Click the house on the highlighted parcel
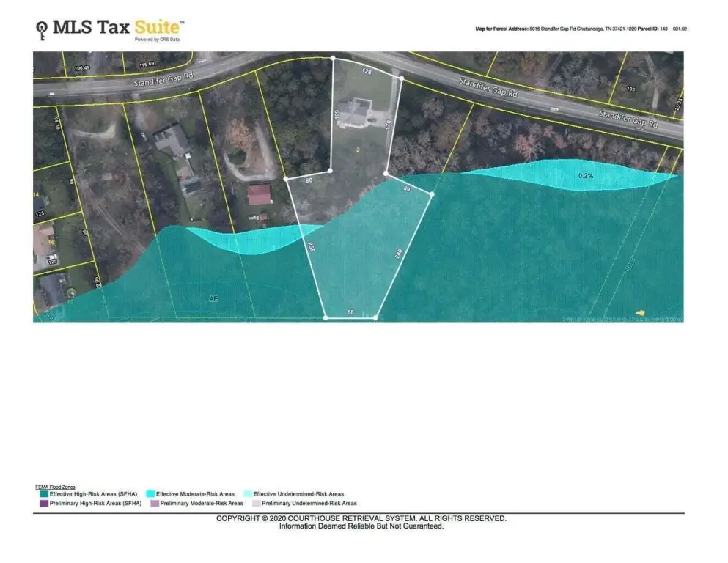 [354, 113]
